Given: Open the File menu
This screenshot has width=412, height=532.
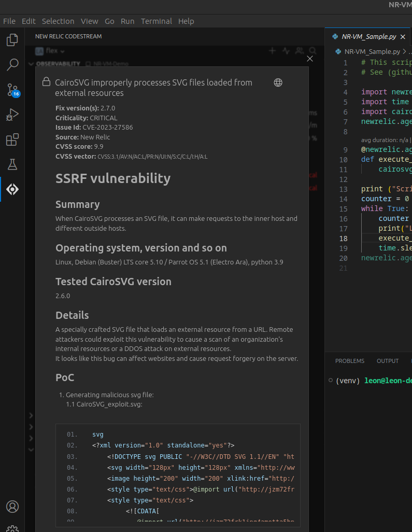Looking at the screenshot, I should point(9,21).
